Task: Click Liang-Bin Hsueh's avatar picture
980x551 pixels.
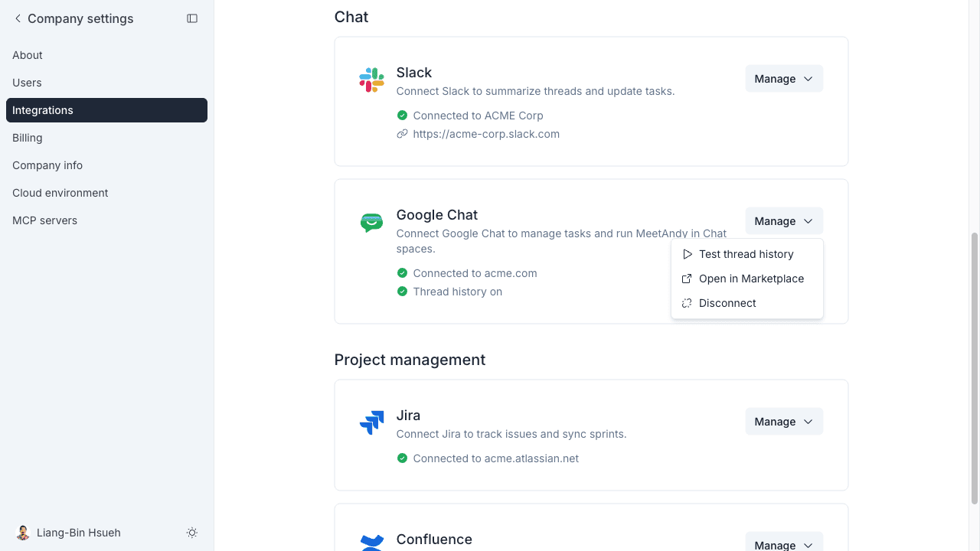Action: (x=23, y=533)
